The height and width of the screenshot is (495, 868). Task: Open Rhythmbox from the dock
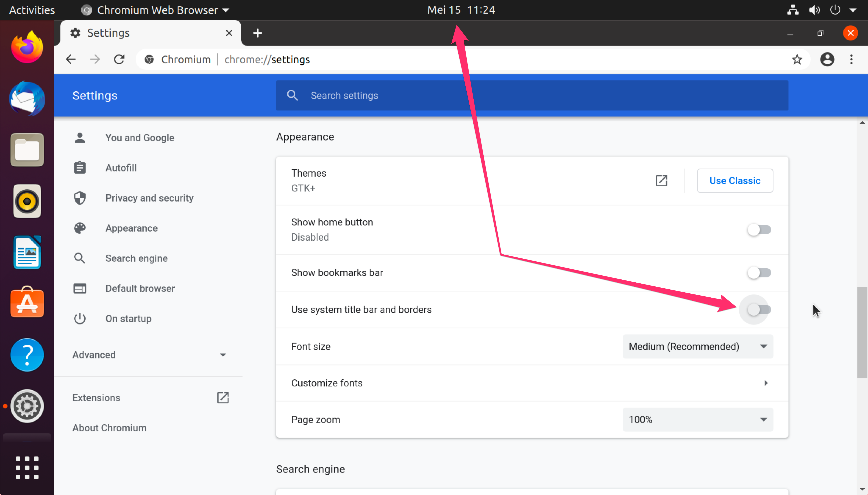(x=27, y=201)
